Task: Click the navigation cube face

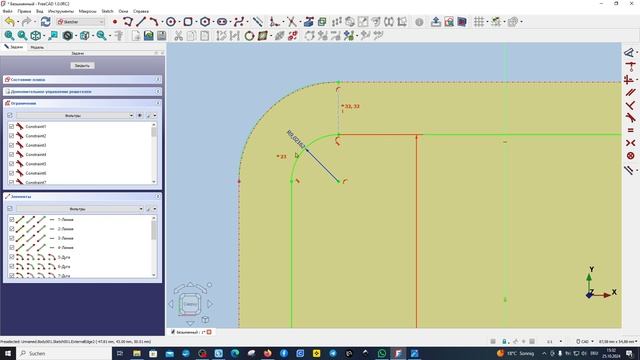Action: click(190, 304)
